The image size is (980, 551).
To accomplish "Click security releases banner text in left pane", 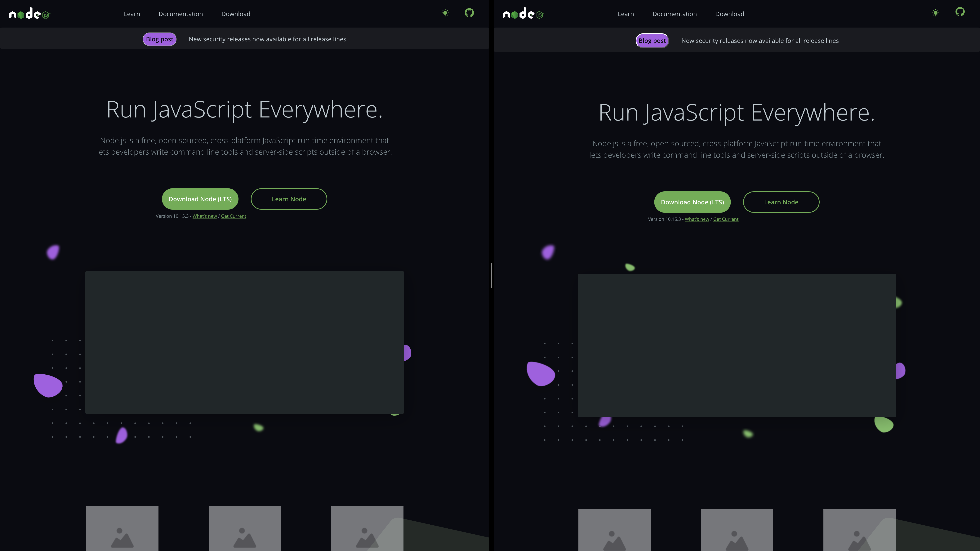I will tap(267, 39).
